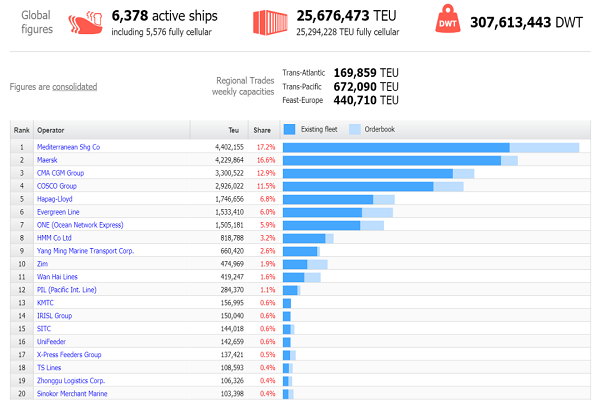Click the Feast-Europe 440,710 TEU figure
The height and width of the screenshot is (400, 600).
(366, 100)
